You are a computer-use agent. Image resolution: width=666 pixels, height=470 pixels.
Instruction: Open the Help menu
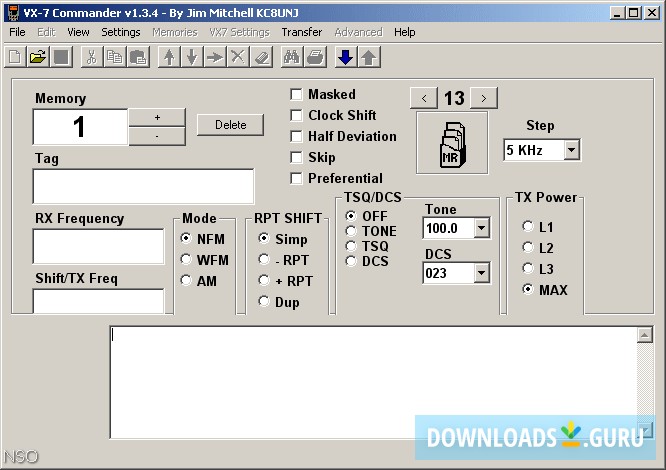pos(404,32)
